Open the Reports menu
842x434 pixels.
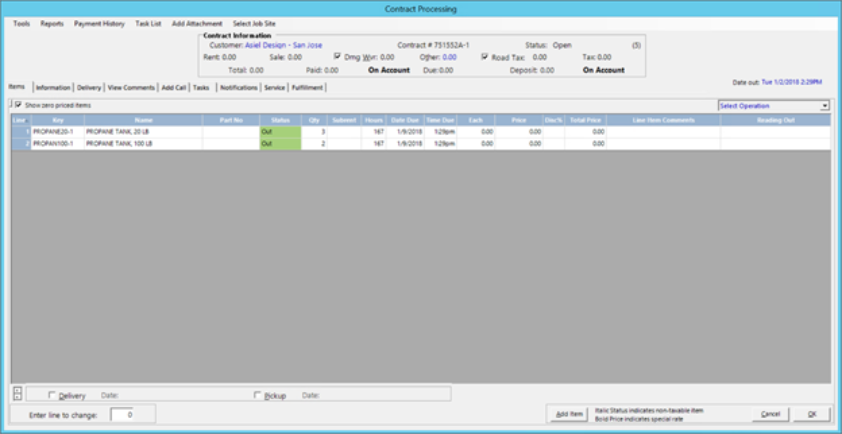click(52, 24)
